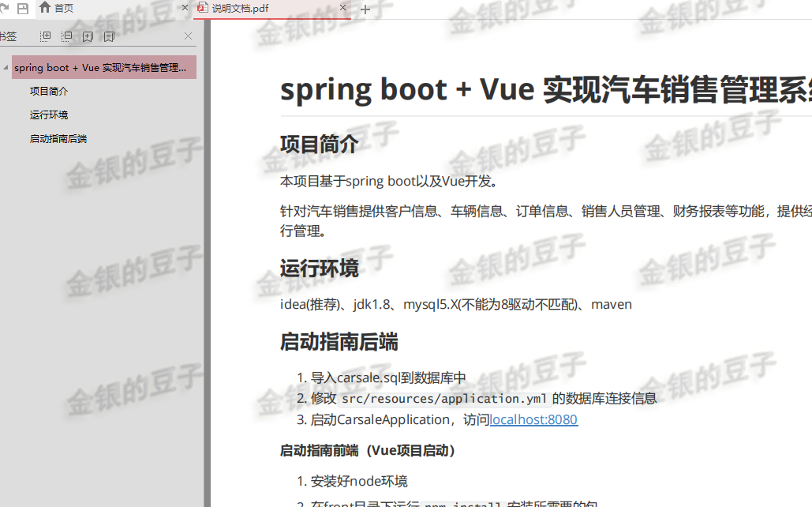
Task: Close the 首页 tab
Action: [184, 9]
